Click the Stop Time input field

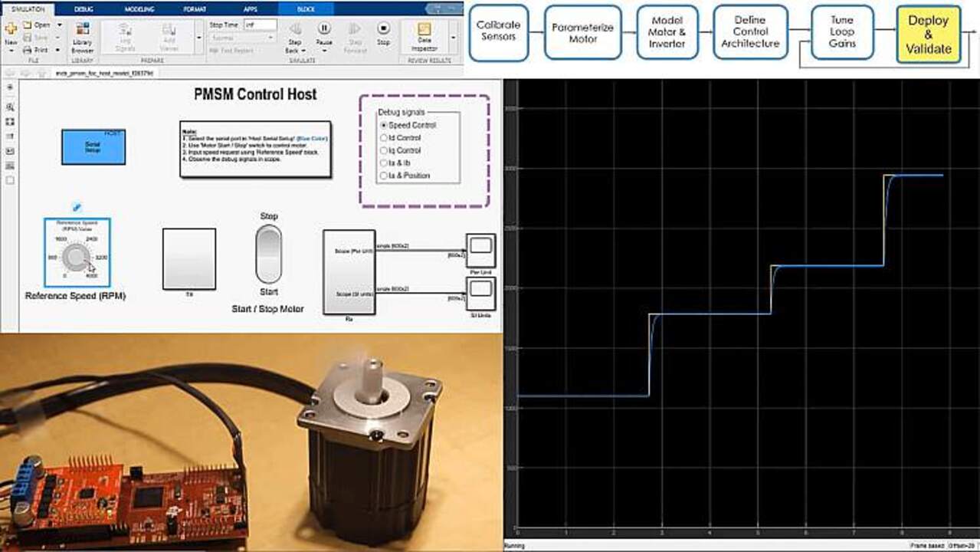tap(260, 25)
